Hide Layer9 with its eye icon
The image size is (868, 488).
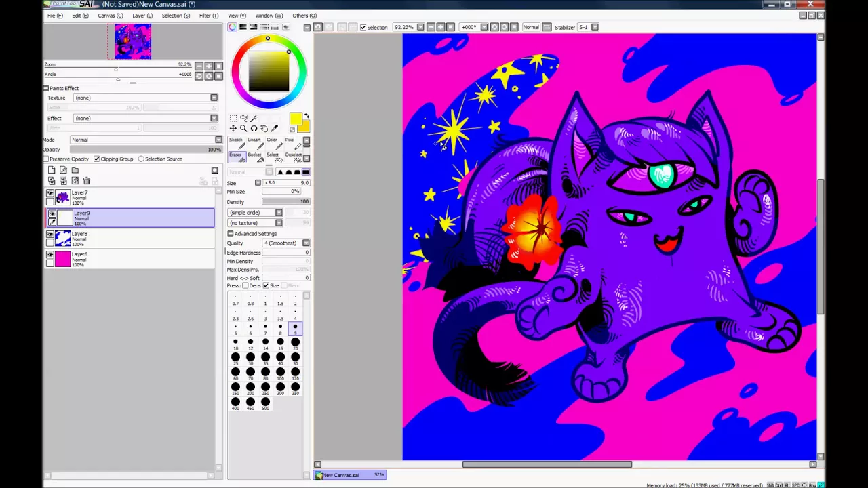52,214
